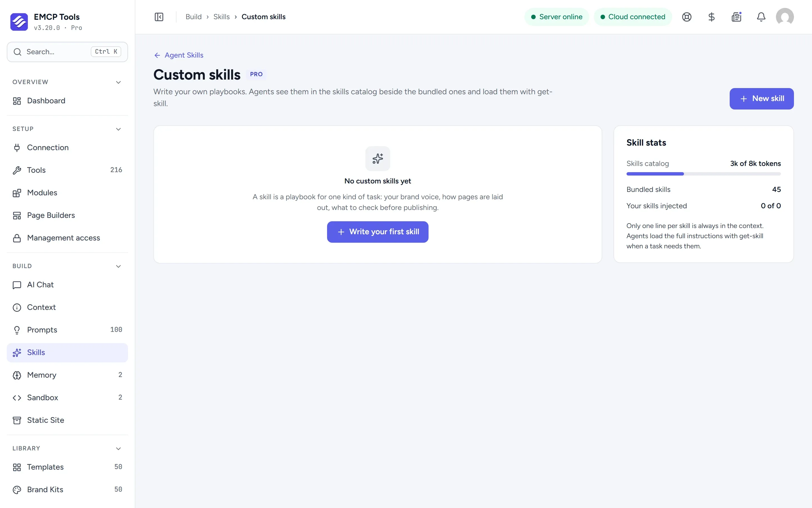
Task: Click the Management access lock icon
Action: 17,238
